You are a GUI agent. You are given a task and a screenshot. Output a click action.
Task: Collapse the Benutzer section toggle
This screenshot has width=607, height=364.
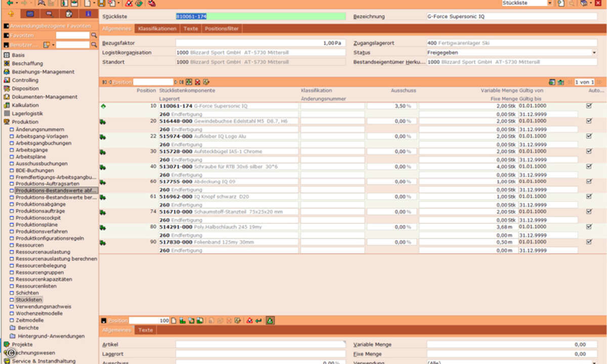click(x=6, y=45)
